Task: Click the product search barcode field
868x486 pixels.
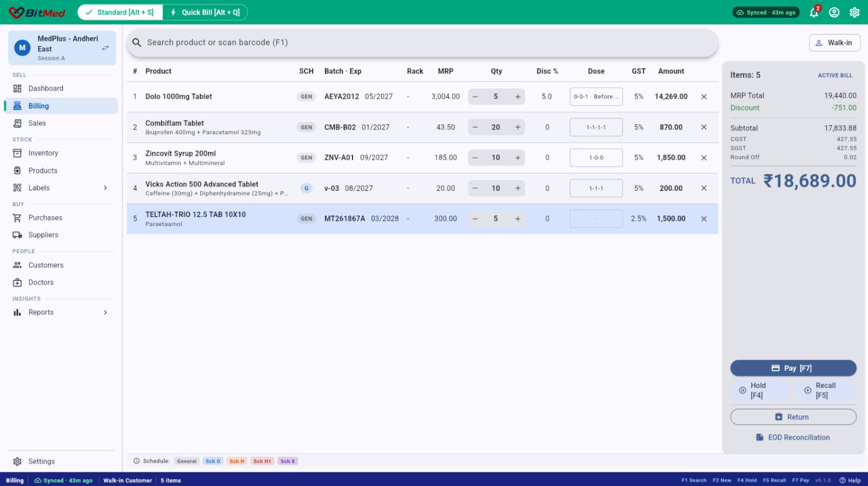Action: pyautogui.click(x=422, y=43)
